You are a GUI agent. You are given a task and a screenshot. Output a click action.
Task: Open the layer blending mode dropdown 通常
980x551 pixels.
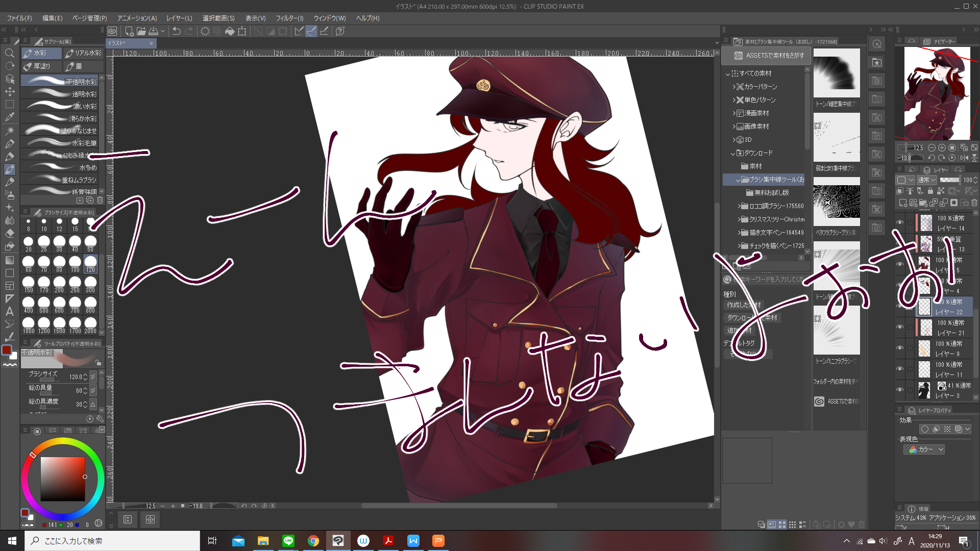pos(926,180)
